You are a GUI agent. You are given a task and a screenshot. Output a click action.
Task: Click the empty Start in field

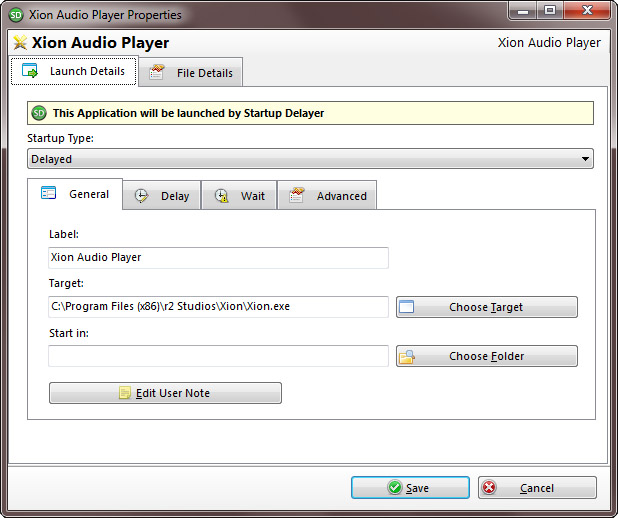pyautogui.click(x=218, y=356)
